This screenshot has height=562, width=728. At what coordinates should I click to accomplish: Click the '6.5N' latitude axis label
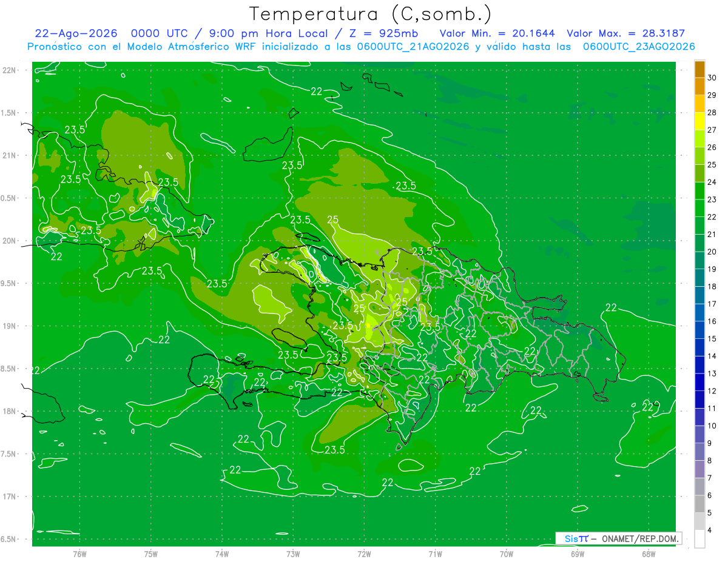8,539
